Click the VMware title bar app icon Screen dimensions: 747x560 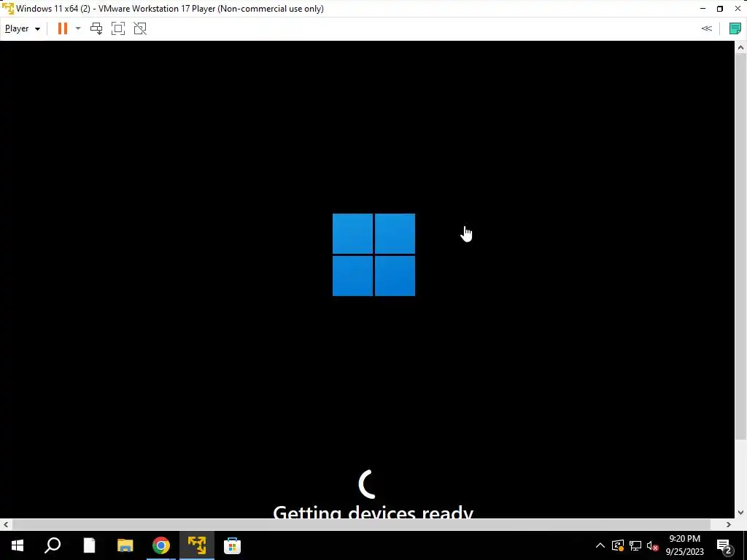coord(8,9)
